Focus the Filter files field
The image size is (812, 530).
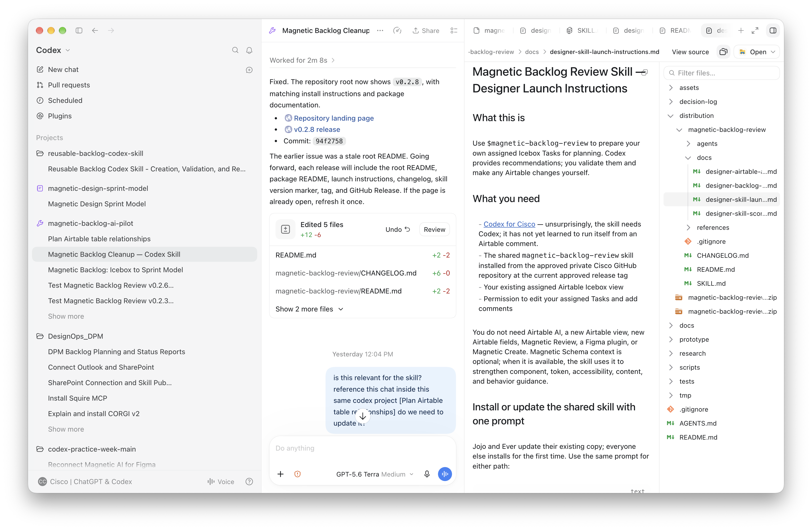point(722,73)
